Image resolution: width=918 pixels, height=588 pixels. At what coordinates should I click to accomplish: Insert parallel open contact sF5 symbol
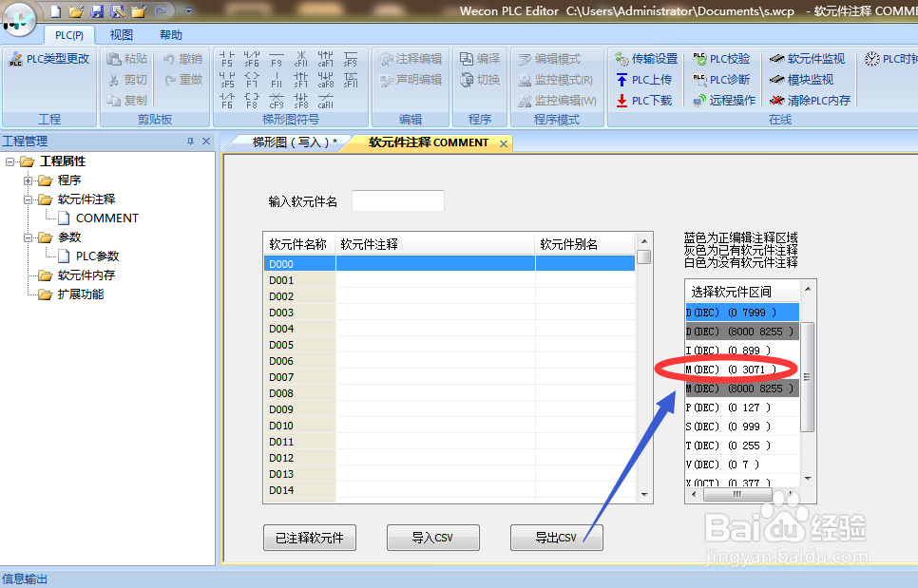[x=227, y=80]
